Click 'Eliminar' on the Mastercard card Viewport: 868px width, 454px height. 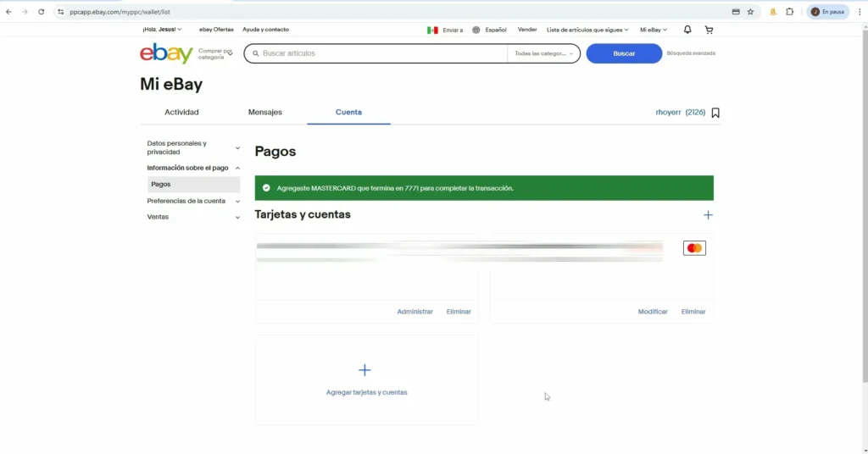point(693,312)
